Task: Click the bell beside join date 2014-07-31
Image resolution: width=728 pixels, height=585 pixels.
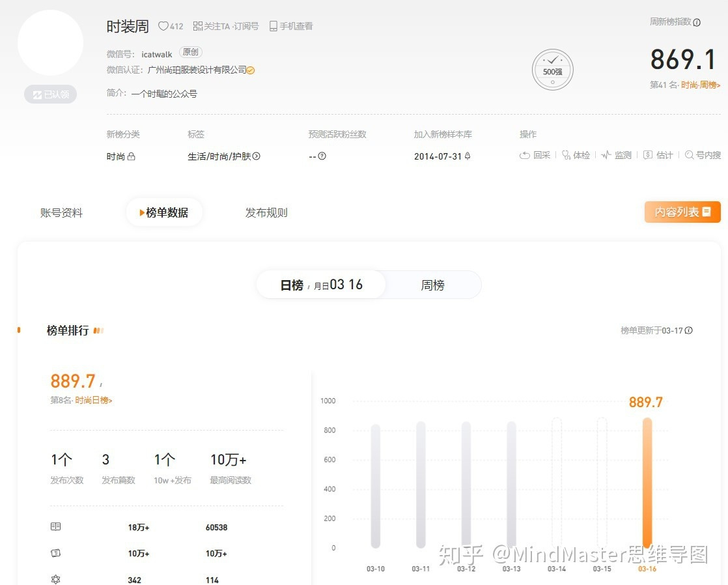Action: [x=468, y=156]
